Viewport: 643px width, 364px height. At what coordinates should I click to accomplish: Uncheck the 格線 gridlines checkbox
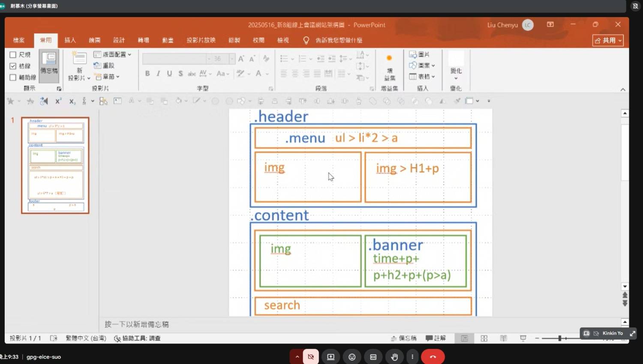coord(13,66)
